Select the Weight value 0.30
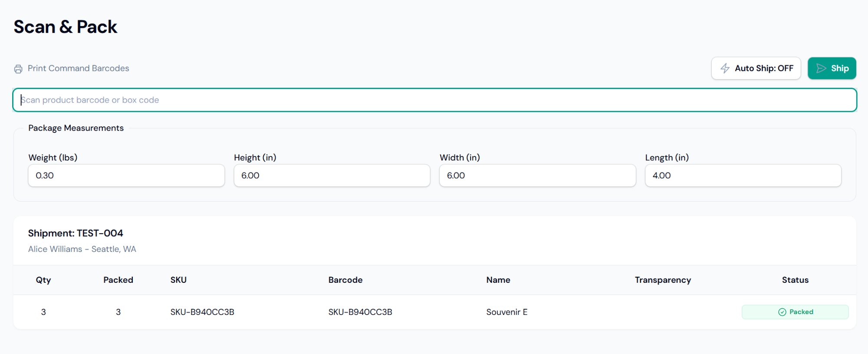Screen dimensions: 868x354 point(126,175)
